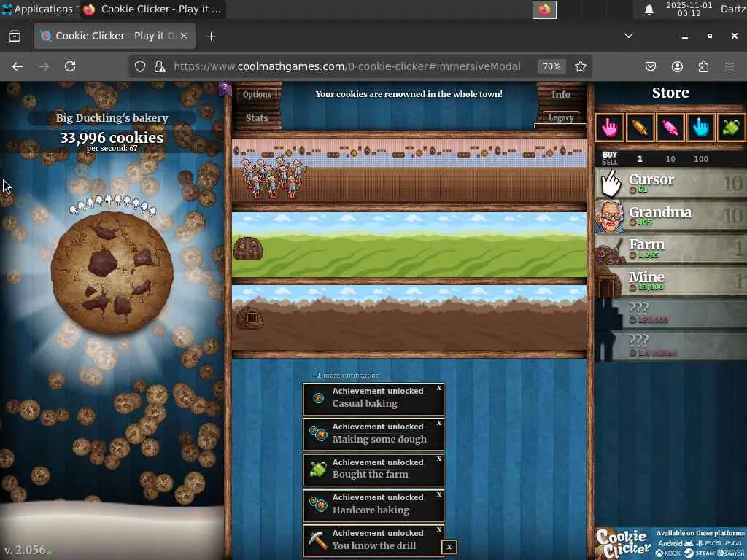This screenshot has width=747, height=560.
Task: Buy the pink cursor upgrade in Store
Action: (x=610, y=127)
